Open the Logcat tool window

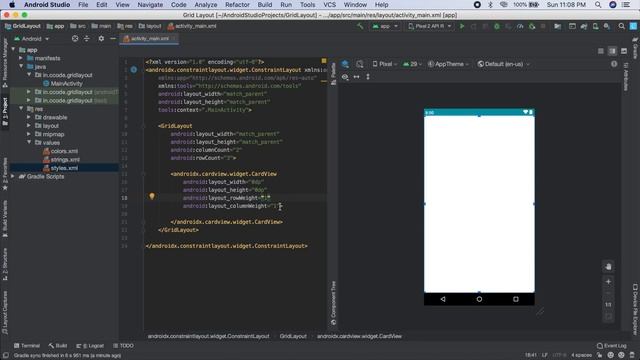(x=90, y=346)
